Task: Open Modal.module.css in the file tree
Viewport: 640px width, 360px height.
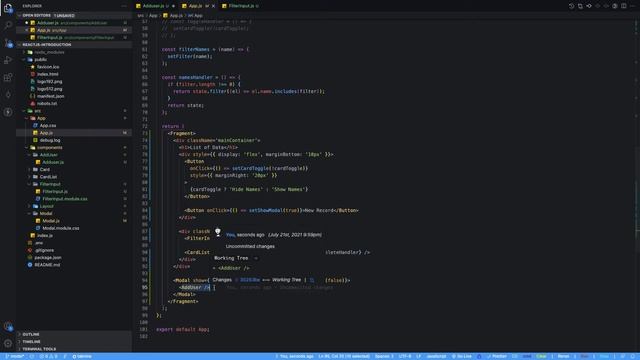Action: 74,228
